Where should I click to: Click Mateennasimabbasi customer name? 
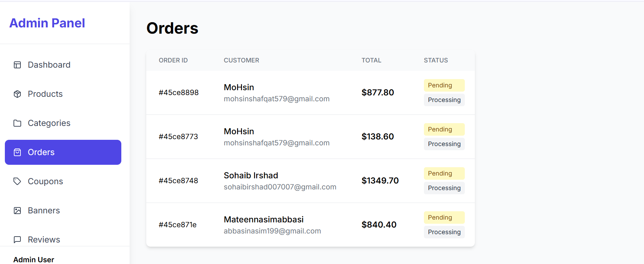pyautogui.click(x=263, y=220)
